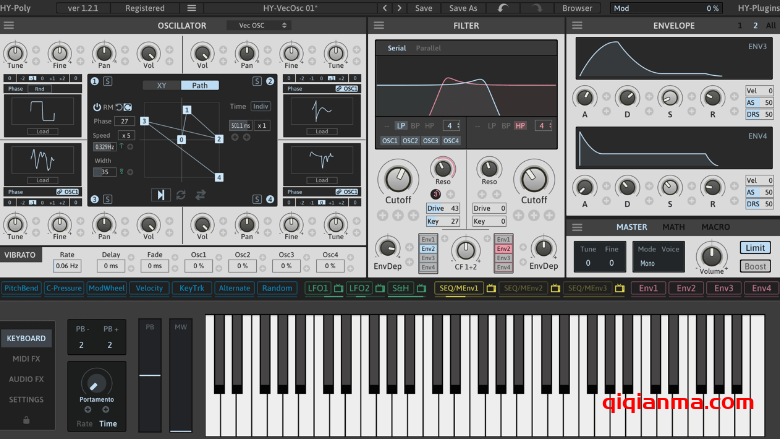Switch to the XY tab

161,86
